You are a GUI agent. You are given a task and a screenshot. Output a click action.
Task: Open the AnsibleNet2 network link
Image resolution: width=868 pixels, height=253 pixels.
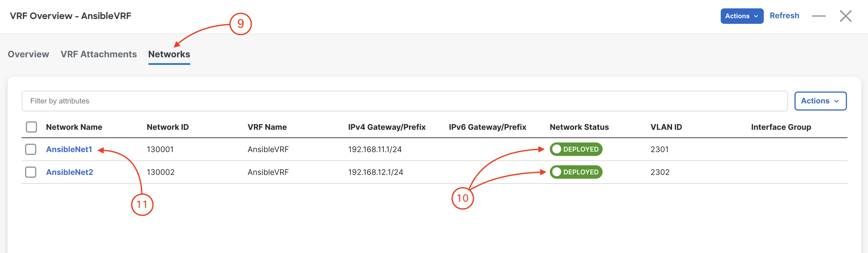pos(69,172)
